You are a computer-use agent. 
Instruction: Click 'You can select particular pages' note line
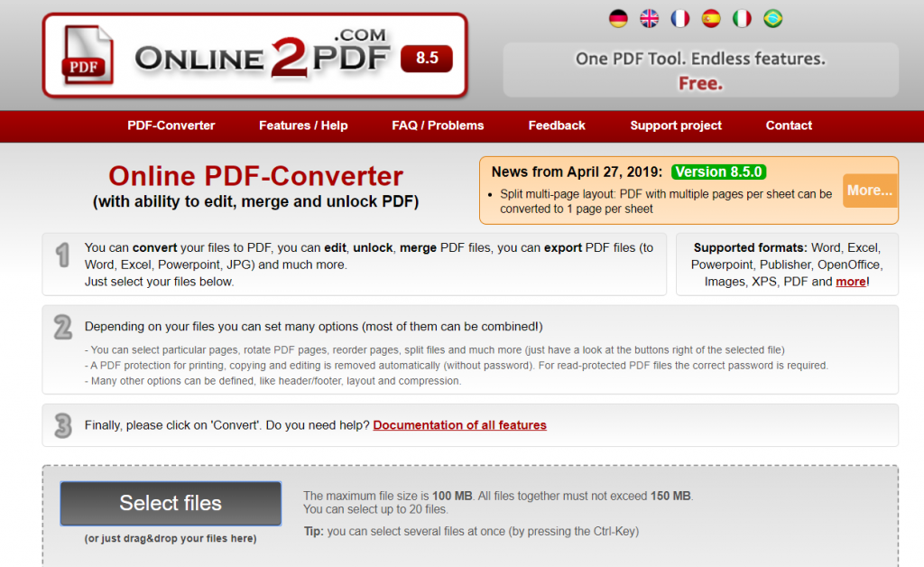(x=435, y=350)
